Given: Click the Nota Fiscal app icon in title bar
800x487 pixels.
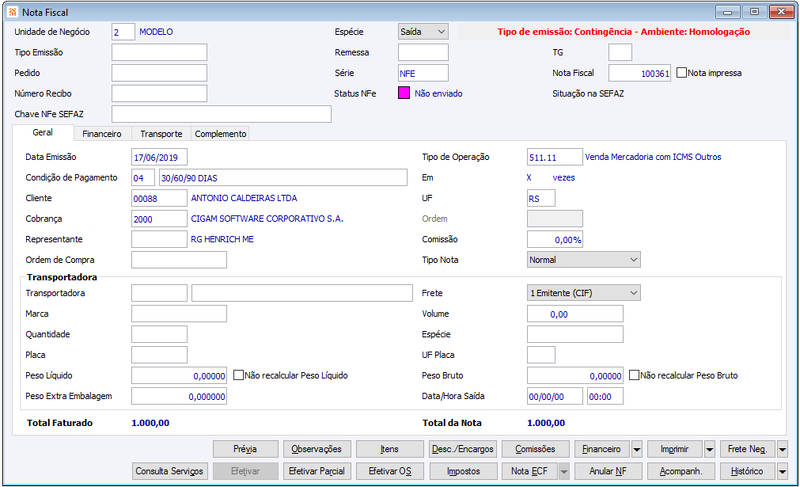Looking at the screenshot, I should [x=13, y=12].
